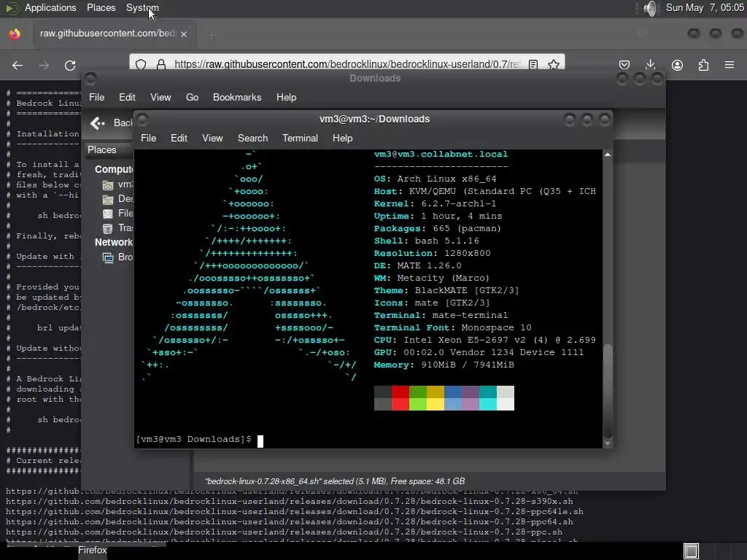The height and width of the screenshot is (560, 747).
Task: Open the Places menu in top panel
Action: pyautogui.click(x=101, y=7)
